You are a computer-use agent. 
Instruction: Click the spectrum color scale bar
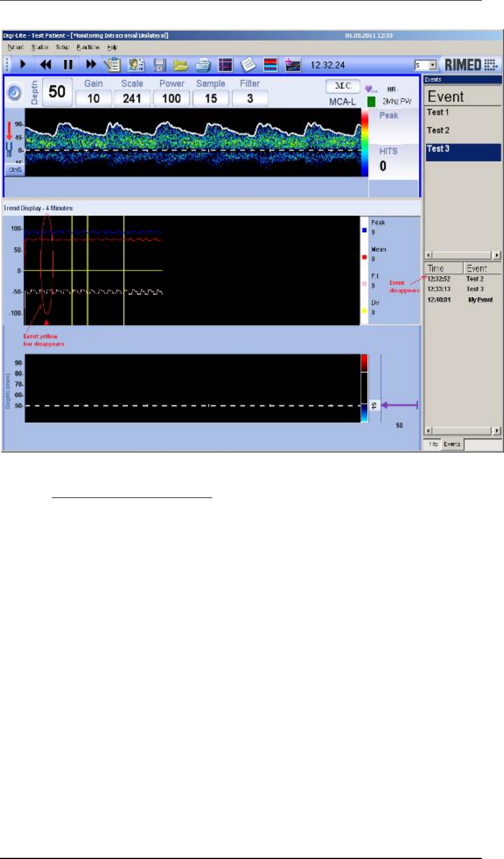pyautogui.click(x=365, y=142)
